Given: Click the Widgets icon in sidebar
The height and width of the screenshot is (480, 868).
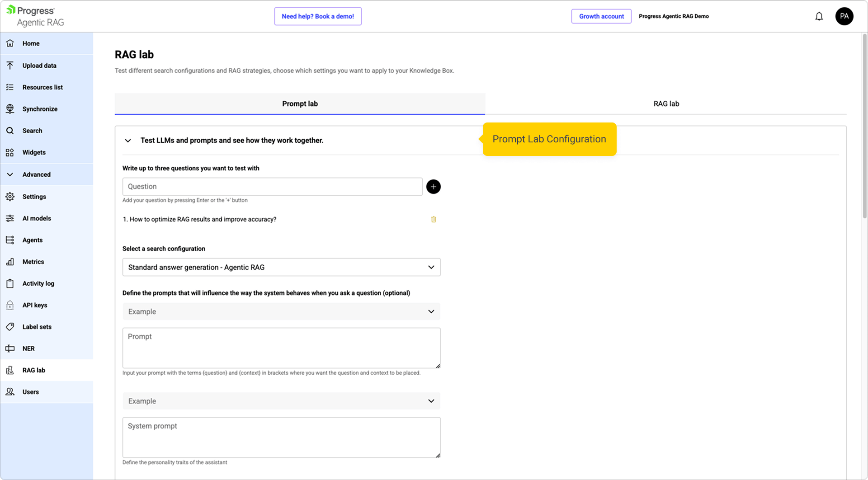Looking at the screenshot, I should pyautogui.click(x=10, y=153).
